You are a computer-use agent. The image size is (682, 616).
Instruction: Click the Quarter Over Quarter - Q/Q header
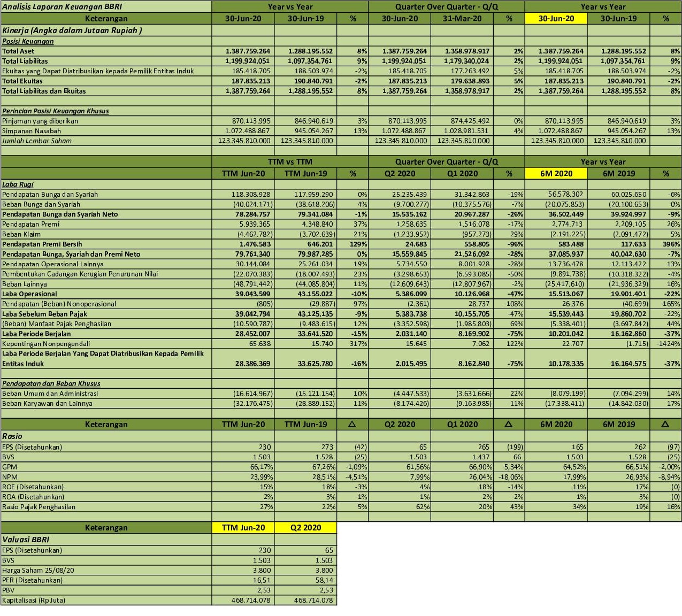pyautogui.click(x=447, y=7)
